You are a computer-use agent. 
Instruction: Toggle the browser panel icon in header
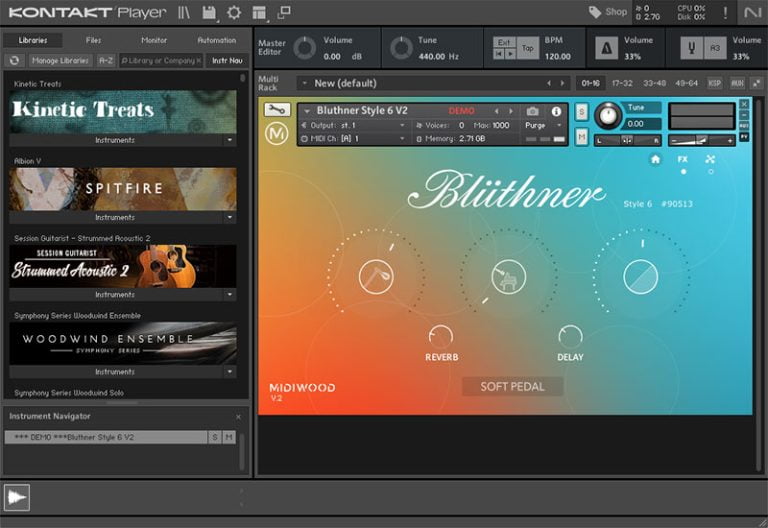coord(184,13)
